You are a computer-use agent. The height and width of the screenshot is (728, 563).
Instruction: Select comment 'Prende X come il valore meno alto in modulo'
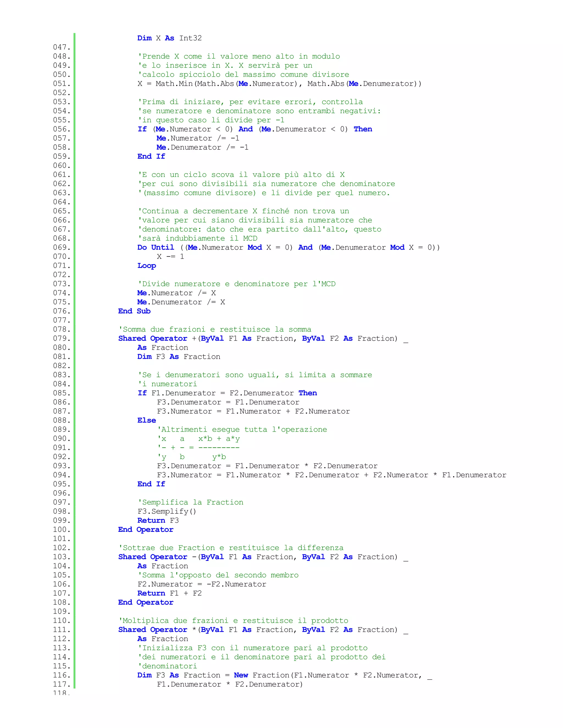click(x=239, y=56)
